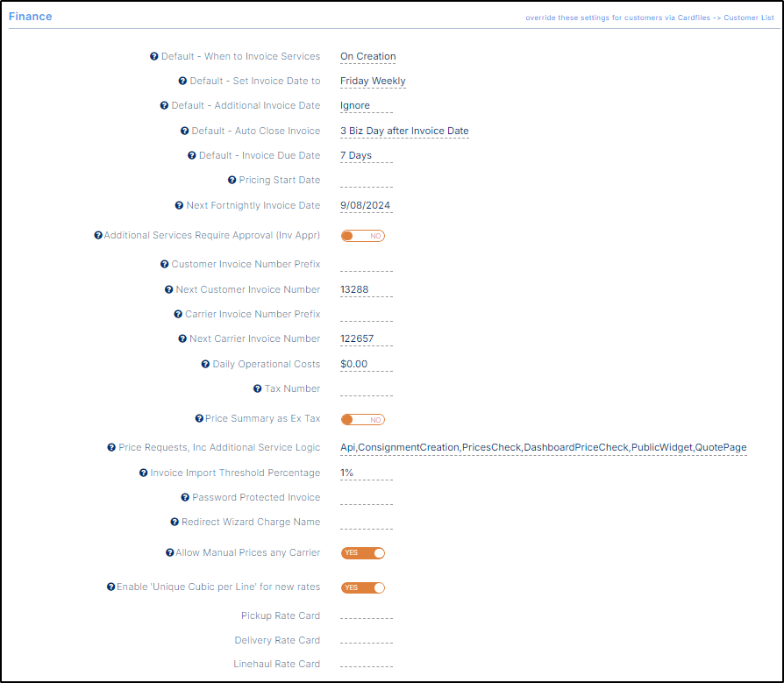Click help icon beside When to Invoice Services

pyautogui.click(x=154, y=57)
